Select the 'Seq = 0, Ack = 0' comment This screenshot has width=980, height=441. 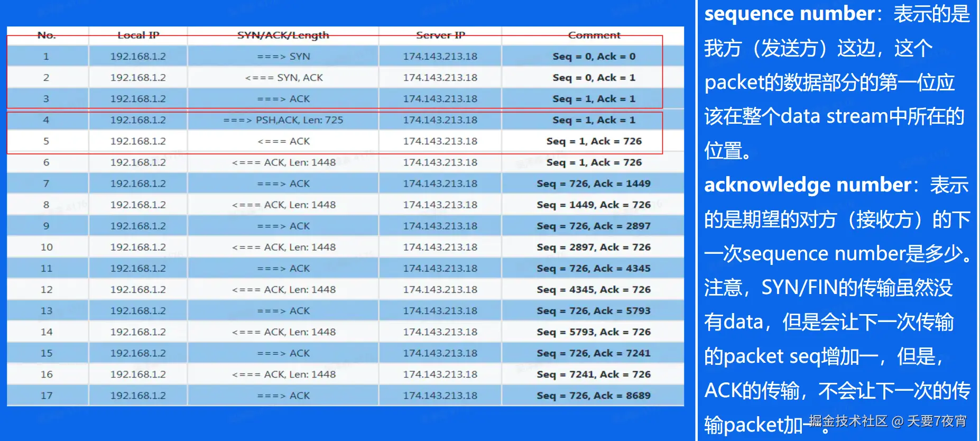point(594,56)
